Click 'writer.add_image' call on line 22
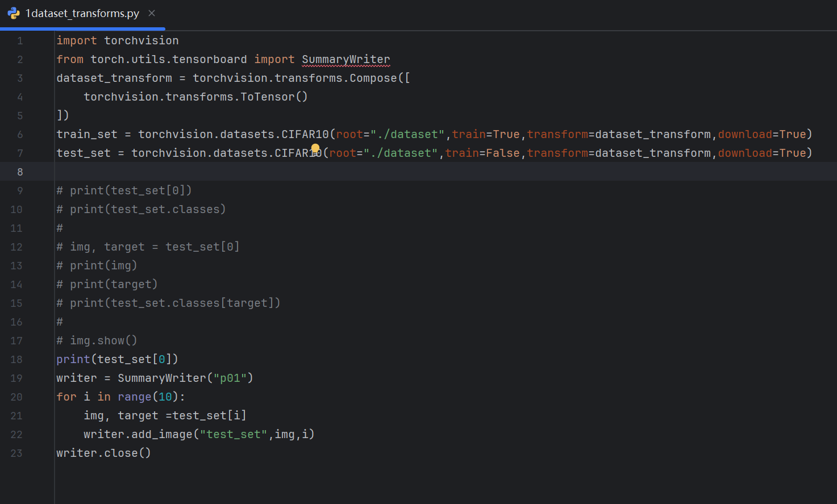 [138, 434]
